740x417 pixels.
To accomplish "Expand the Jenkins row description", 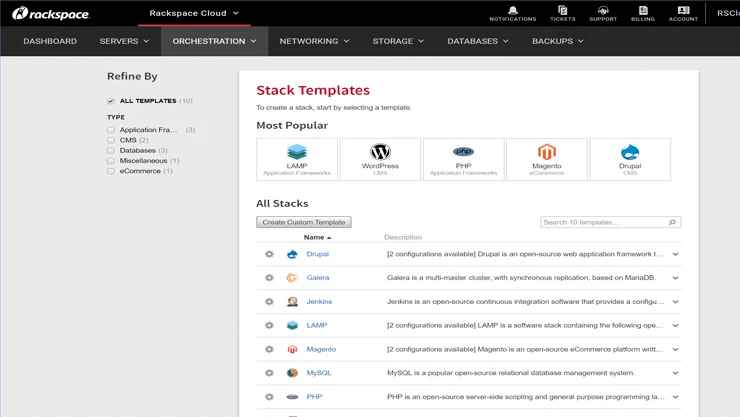I will (x=675, y=301).
